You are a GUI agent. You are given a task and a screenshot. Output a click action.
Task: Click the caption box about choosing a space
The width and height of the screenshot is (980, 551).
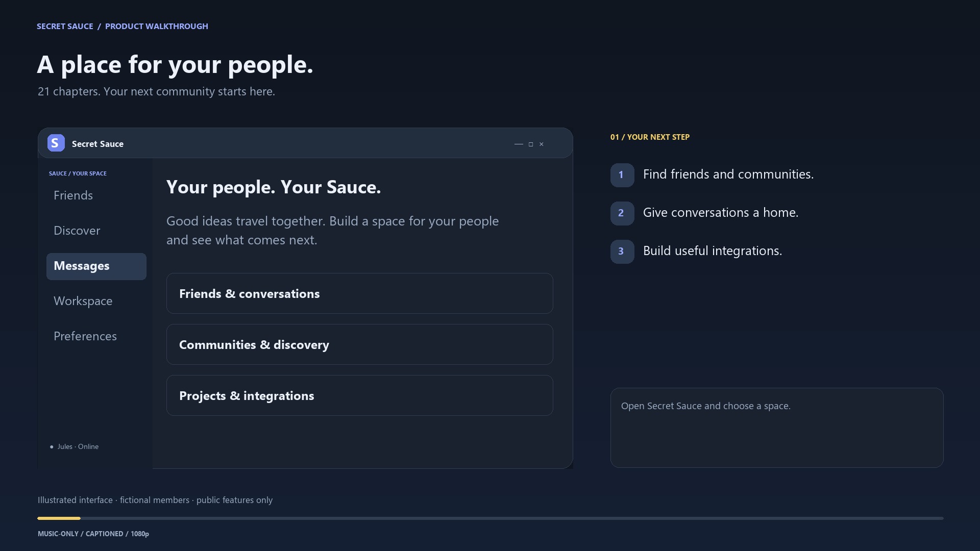click(777, 428)
